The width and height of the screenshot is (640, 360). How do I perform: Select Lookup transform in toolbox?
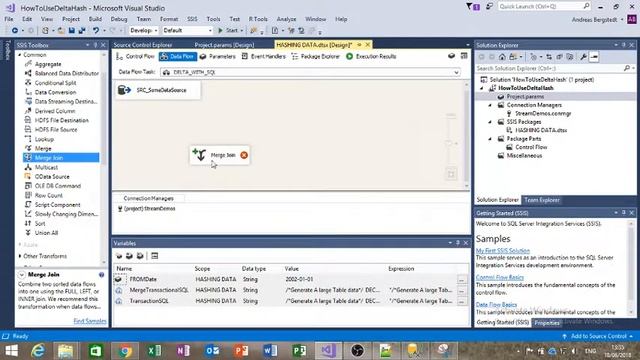point(44,139)
